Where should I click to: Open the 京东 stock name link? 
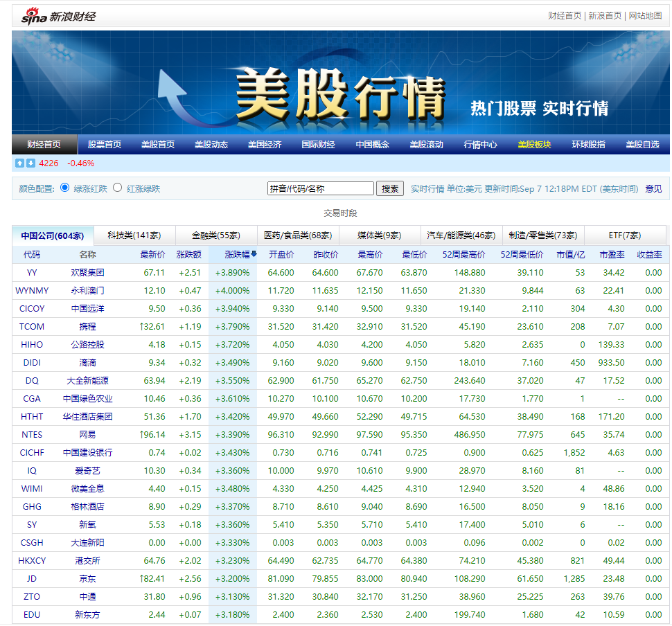pos(87,578)
